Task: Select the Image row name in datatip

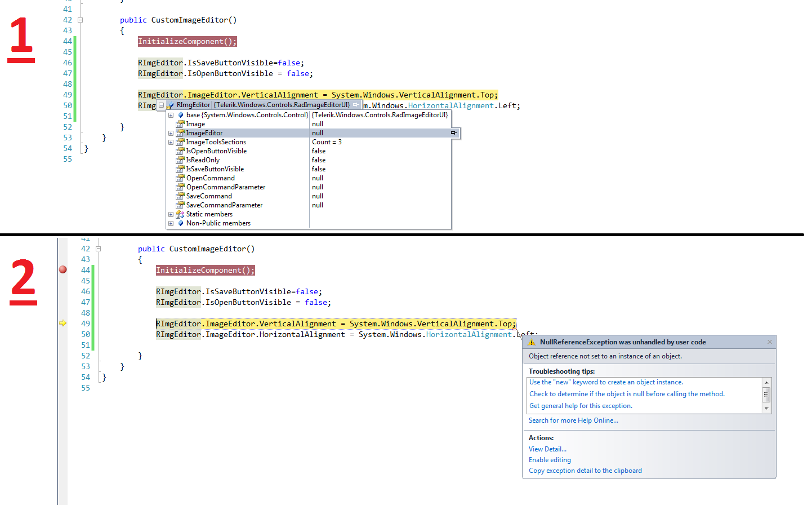Action: coord(195,124)
